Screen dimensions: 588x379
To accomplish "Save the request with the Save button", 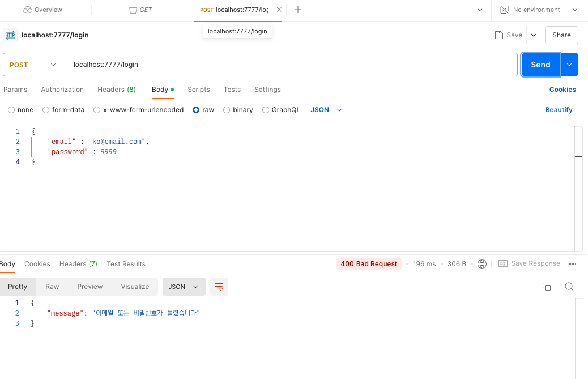I will click(x=509, y=35).
